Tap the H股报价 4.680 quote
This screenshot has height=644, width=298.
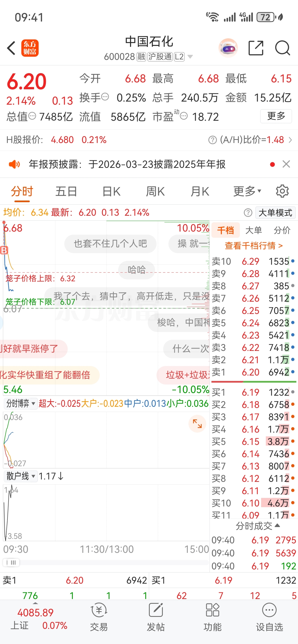pos(57,140)
